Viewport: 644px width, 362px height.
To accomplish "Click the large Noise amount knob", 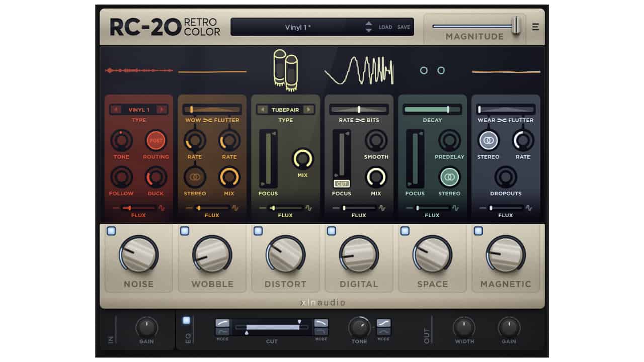I will [x=139, y=254].
